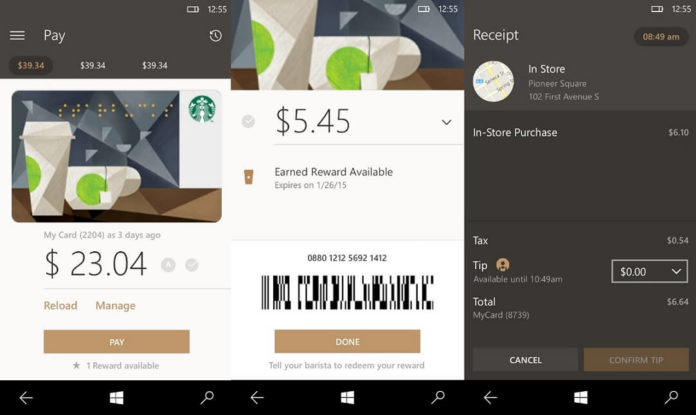Tap the payment barcode
The height and width of the screenshot is (415, 696).
pos(347,292)
